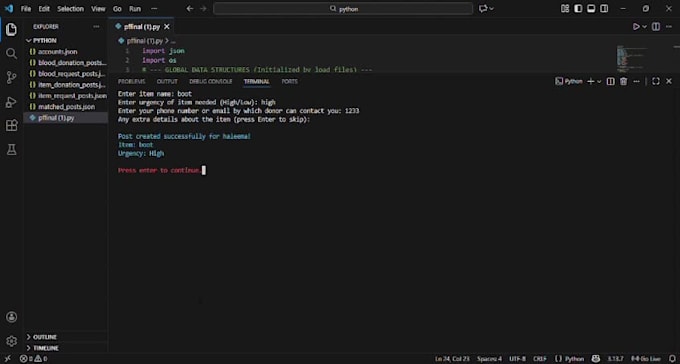The width and height of the screenshot is (680, 364).
Task: Switch to the PORTS tab
Action: pyautogui.click(x=290, y=82)
